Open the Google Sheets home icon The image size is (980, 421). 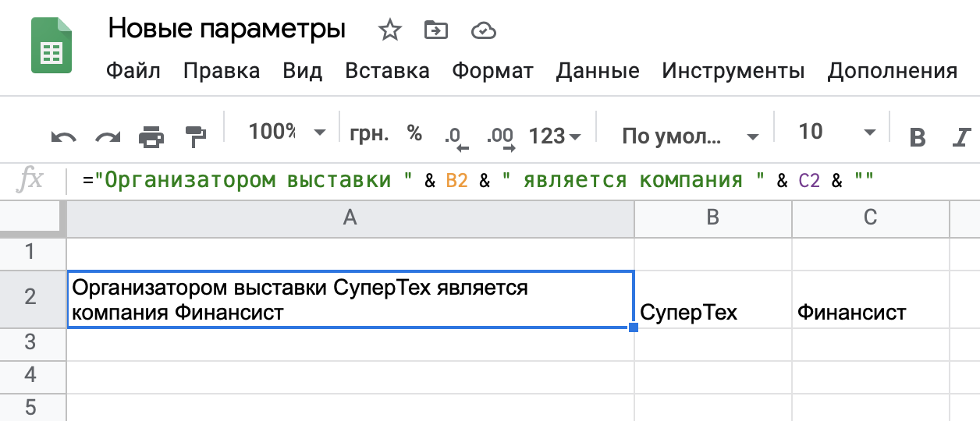(x=51, y=45)
